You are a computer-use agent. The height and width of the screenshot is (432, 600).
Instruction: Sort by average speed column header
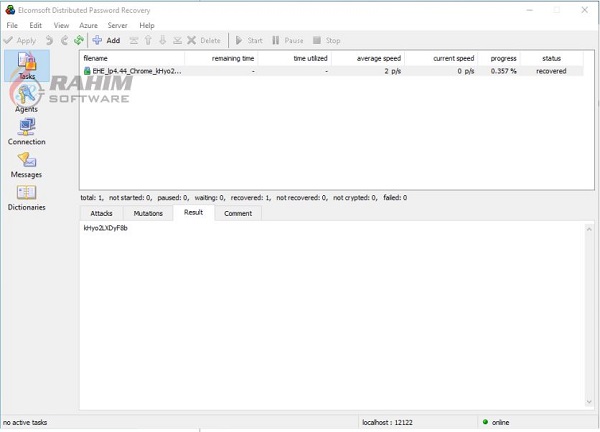click(368, 58)
